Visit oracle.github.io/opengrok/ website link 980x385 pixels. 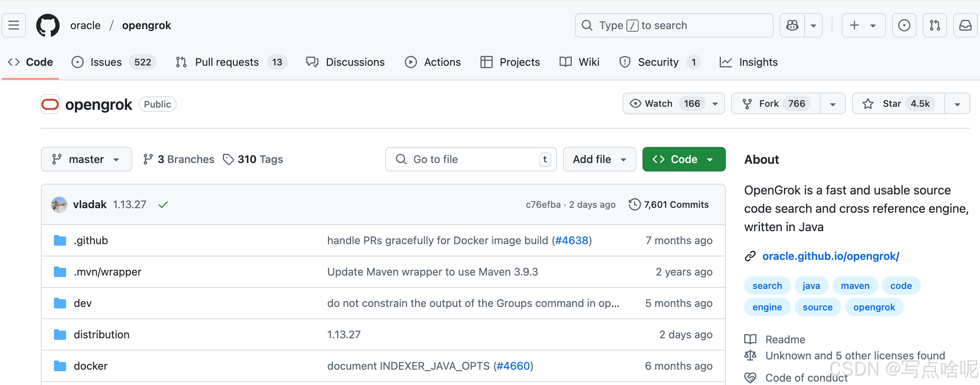[831, 256]
